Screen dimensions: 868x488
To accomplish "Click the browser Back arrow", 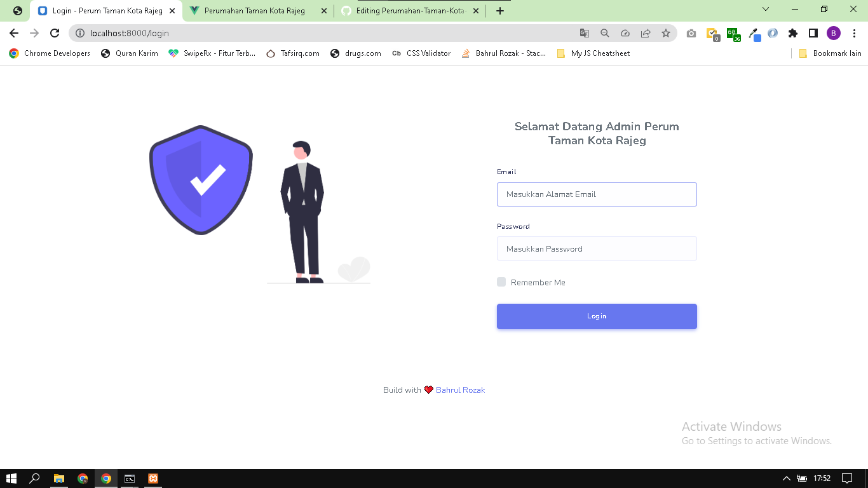I will point(14,33).
